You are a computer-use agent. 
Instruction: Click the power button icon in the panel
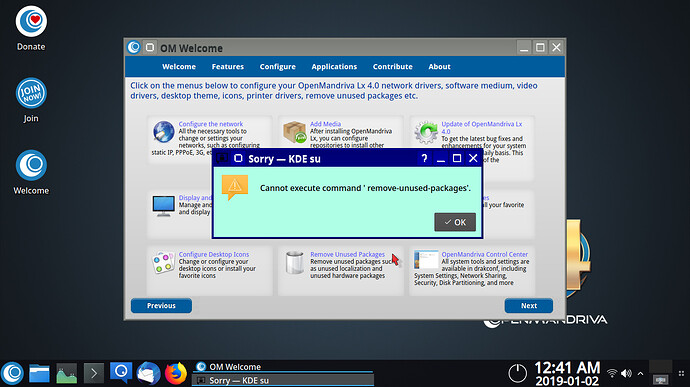pyautogui.click(x=518, y=373)
